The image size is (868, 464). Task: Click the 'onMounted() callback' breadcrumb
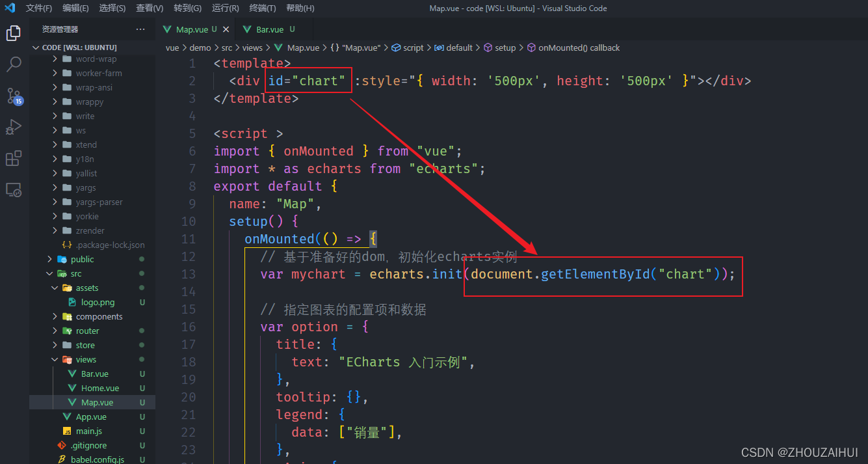coord(579,48)
